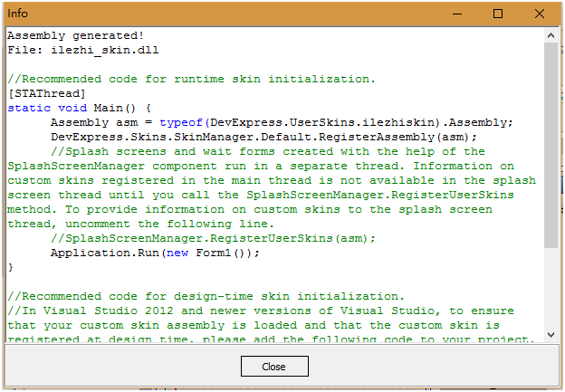Click the "//Splash screens and wait forms" comment line
This screenshot has height=392, width=565.
click(268, 152)
